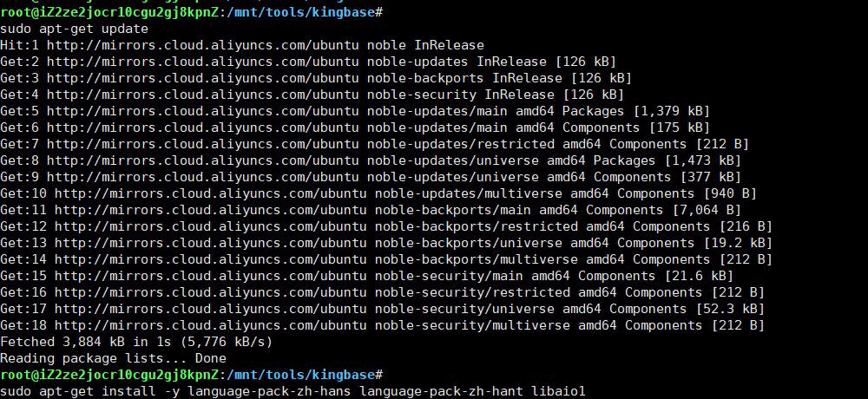Click the '[377 kB]' size on Get:9
The height and width of the screenshot is (399, 868).
(x=707, y=177)
